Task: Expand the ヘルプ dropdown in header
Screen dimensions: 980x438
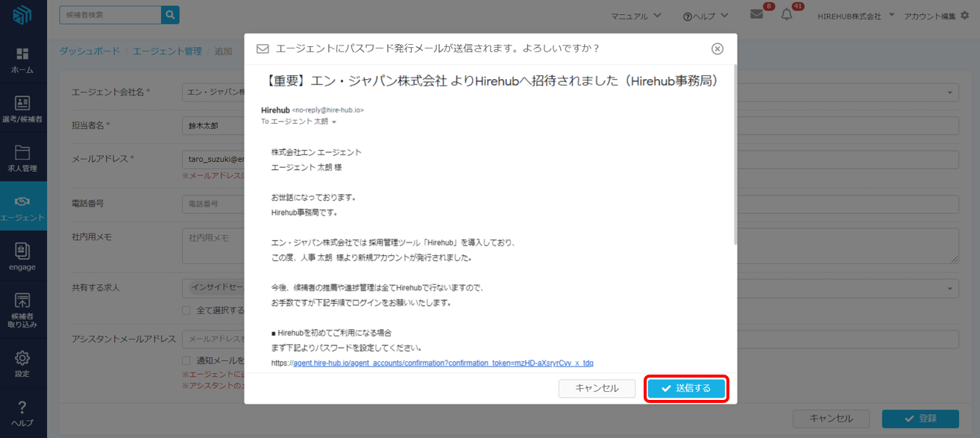Action: [x=704, y=16]
